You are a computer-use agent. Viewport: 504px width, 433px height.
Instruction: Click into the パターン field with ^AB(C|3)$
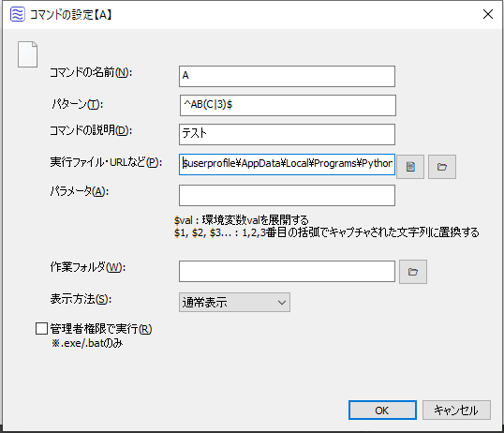click(288, 105)
